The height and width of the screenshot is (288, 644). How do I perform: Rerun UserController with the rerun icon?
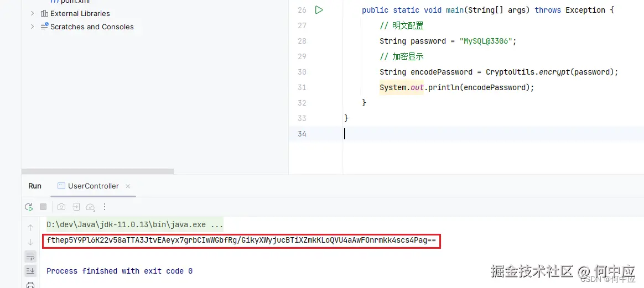(x=29, y=207)
